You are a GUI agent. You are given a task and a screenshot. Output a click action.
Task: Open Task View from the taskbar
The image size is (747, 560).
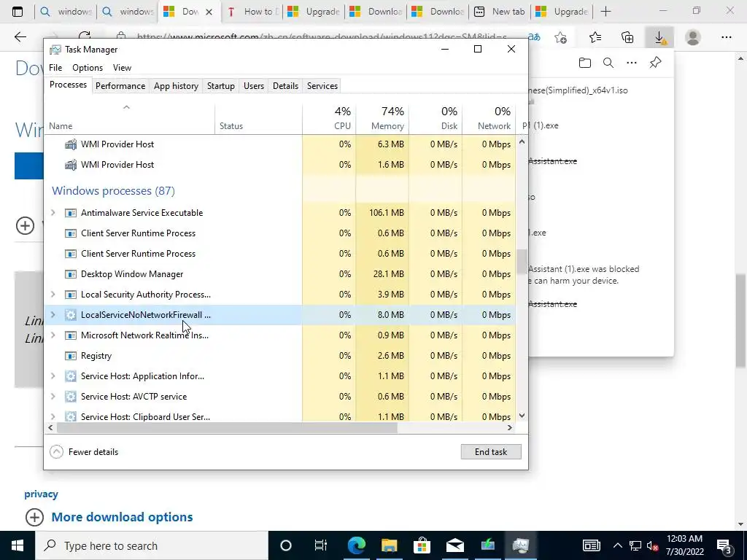pos(321,545)
